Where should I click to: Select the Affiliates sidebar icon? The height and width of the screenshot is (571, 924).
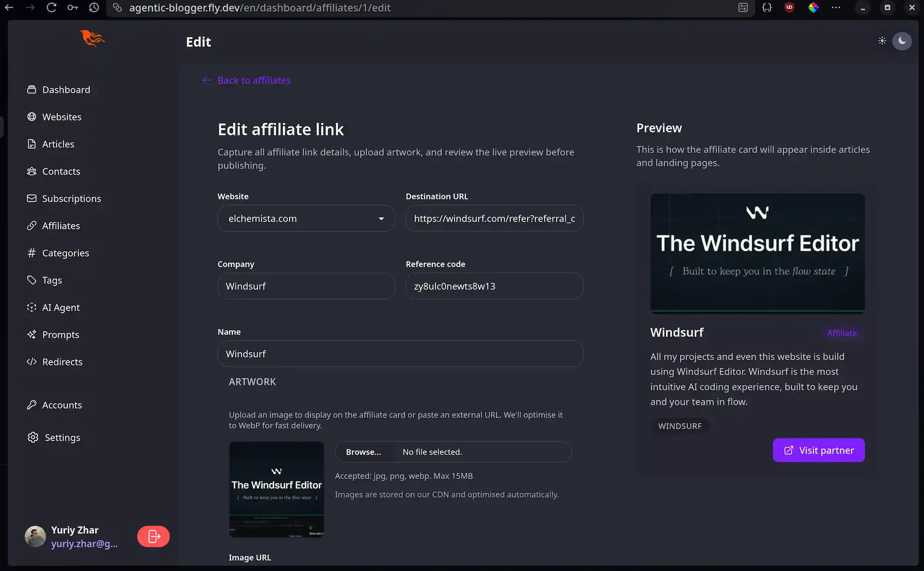click(x=32, y=226)
